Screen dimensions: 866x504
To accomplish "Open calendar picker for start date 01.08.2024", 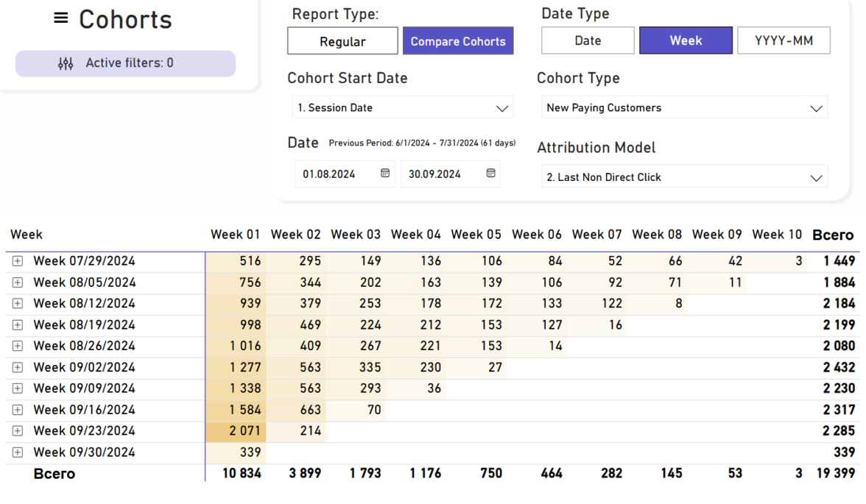I will coord(384,174).
